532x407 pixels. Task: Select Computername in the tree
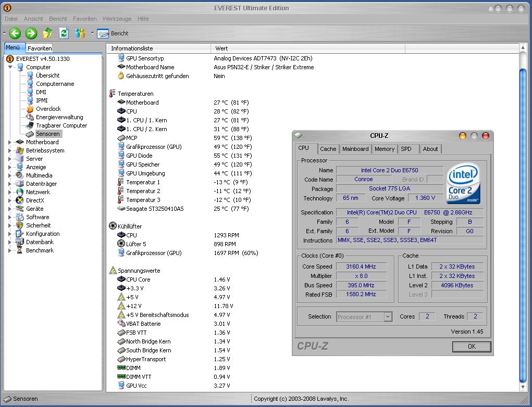tap(55, 84)
